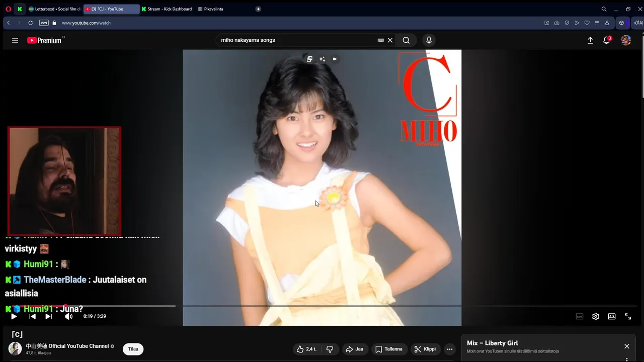Open the on-screen keyboard icon in search
644x362 pixels.
point(381,40)
